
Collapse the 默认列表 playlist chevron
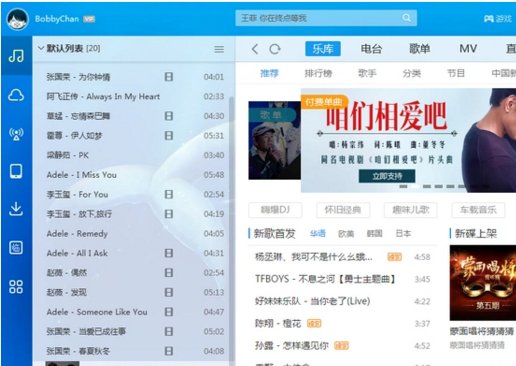(x=41, y=48)
